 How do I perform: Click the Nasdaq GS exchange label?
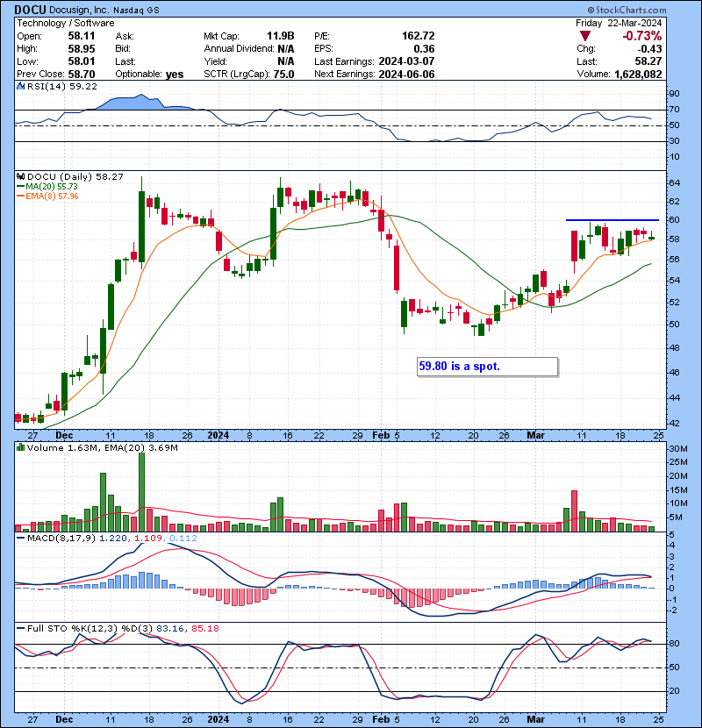(x=136, y=10)
